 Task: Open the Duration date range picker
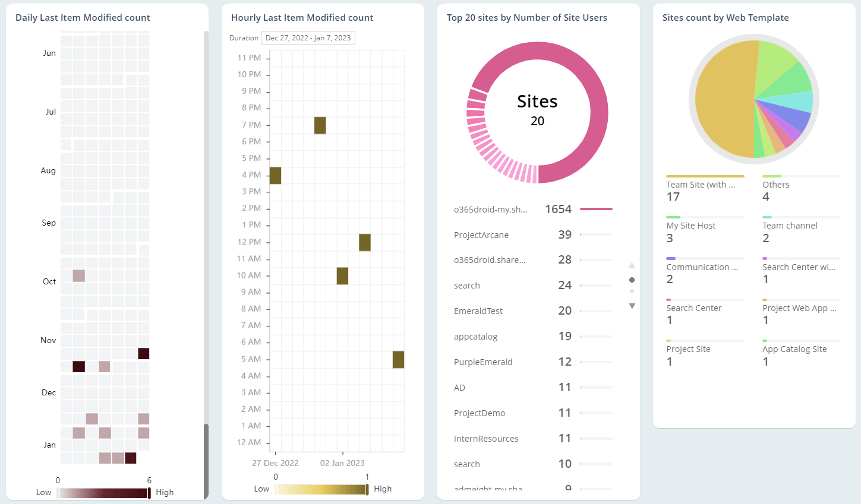(x=308, y=37)
